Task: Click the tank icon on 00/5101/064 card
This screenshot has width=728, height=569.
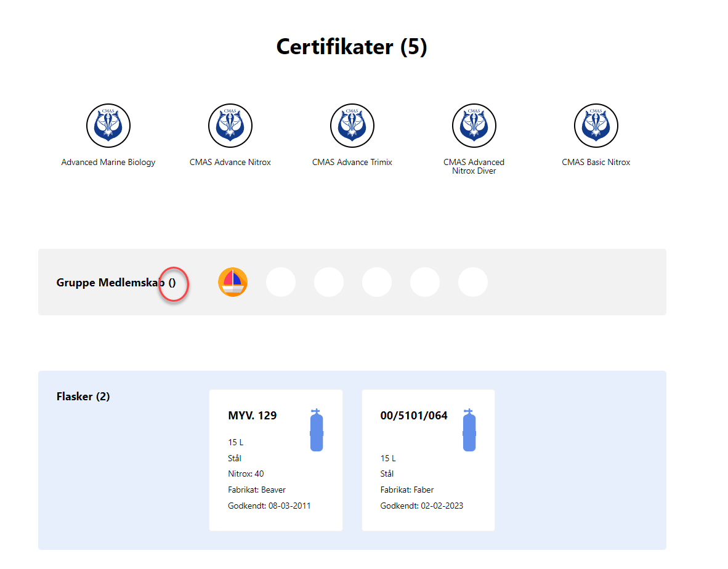Action: coord(469,430)
